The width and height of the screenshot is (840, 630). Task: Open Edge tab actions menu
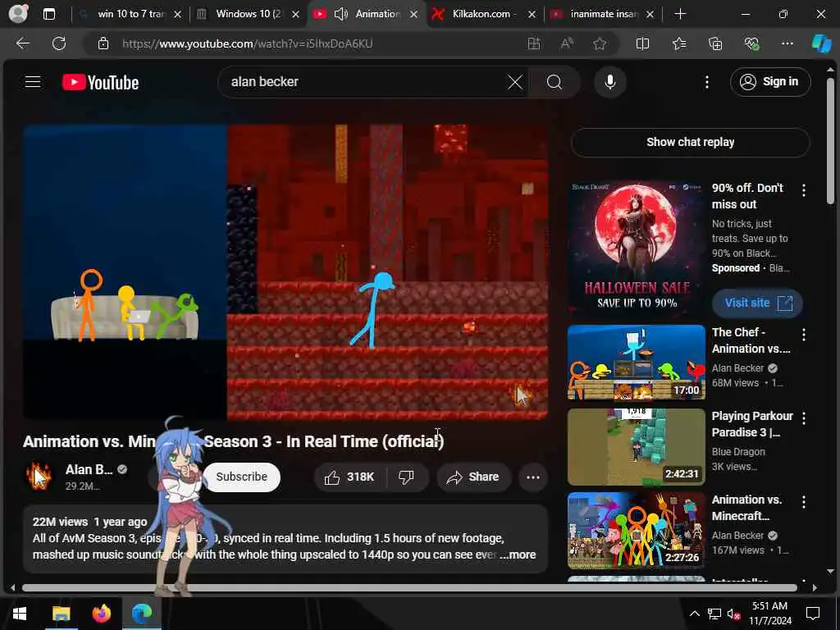coord(48,14)
